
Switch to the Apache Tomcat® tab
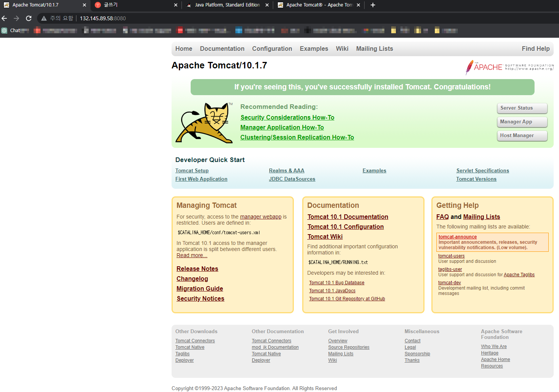point(318,5)
